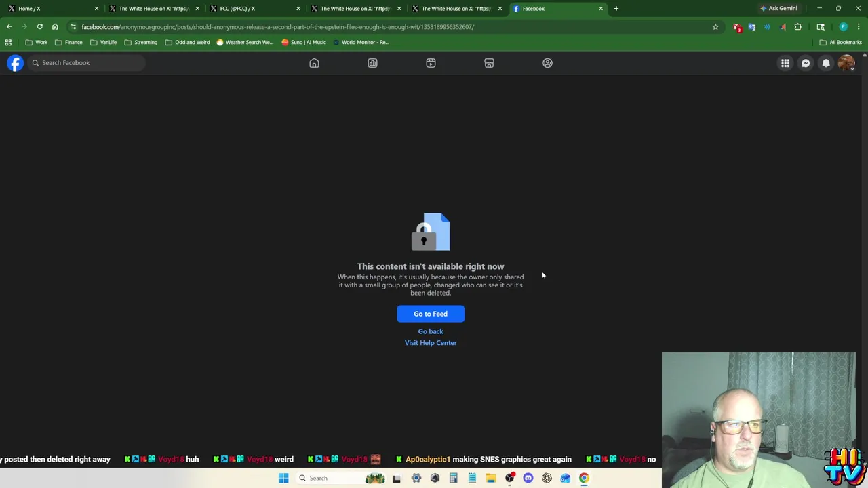Open the Facebook Marketplace icon
This screenshot has width=868, height=488.
tap(489, 63)
